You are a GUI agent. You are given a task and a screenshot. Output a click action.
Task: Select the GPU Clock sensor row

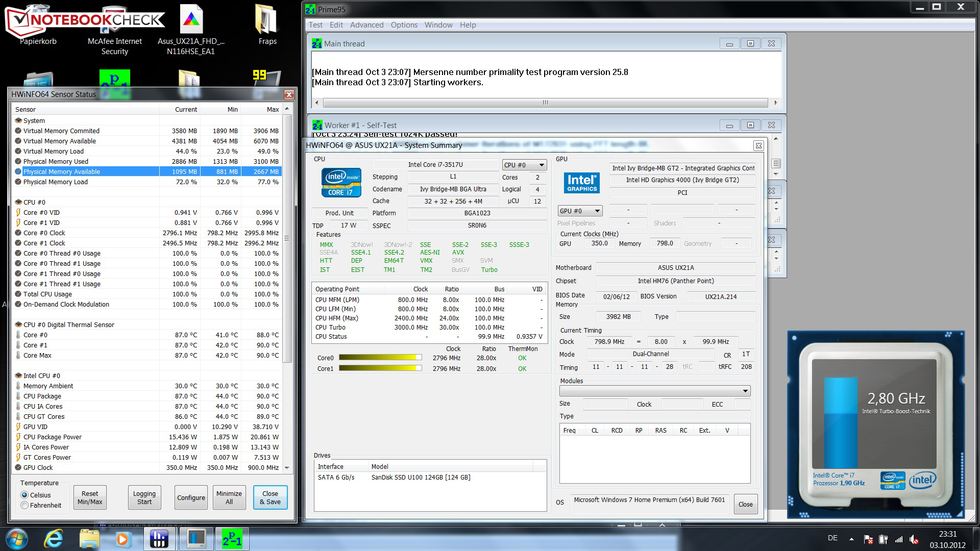pos(147,467)
